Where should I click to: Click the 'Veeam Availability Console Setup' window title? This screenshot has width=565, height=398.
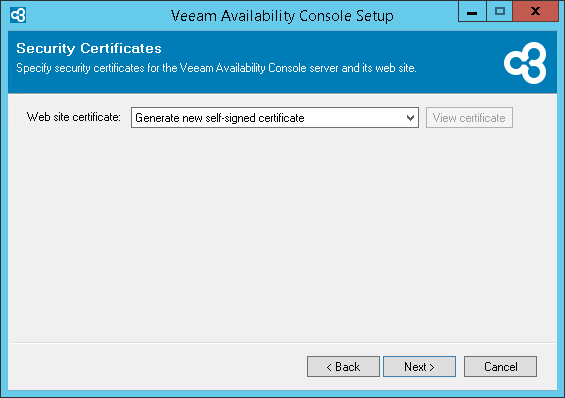click(x=282, y=16)
